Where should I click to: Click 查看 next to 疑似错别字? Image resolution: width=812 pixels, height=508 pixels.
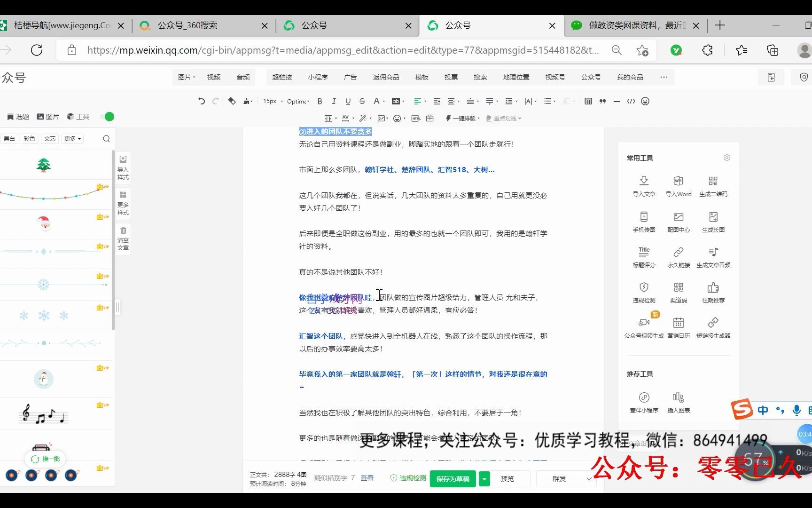(367, 478)
